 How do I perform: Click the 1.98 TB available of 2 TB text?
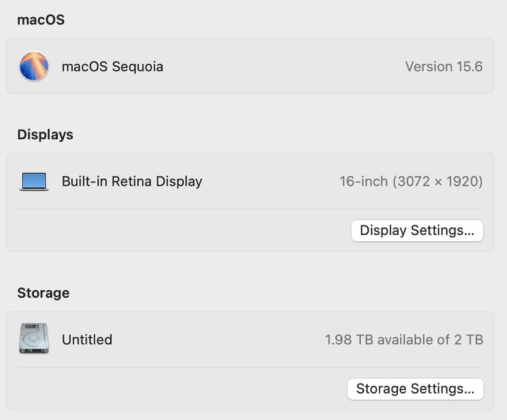tap(404, 340)
